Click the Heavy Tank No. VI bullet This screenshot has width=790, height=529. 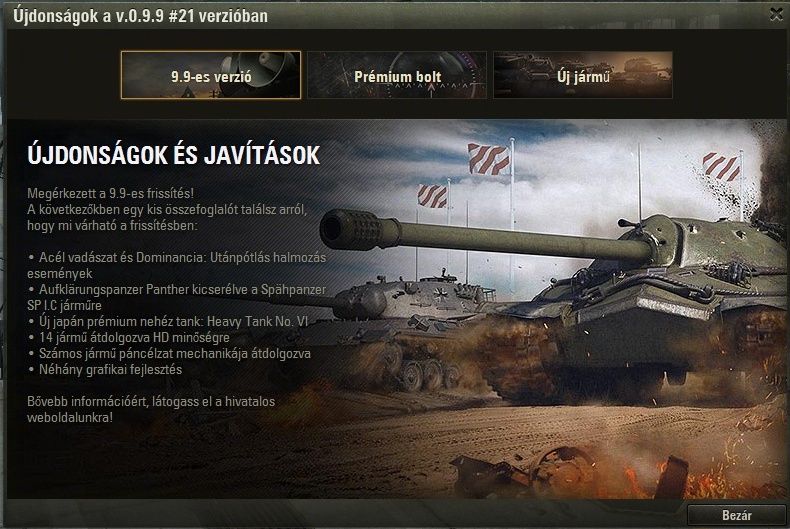[x=168, y=321]
